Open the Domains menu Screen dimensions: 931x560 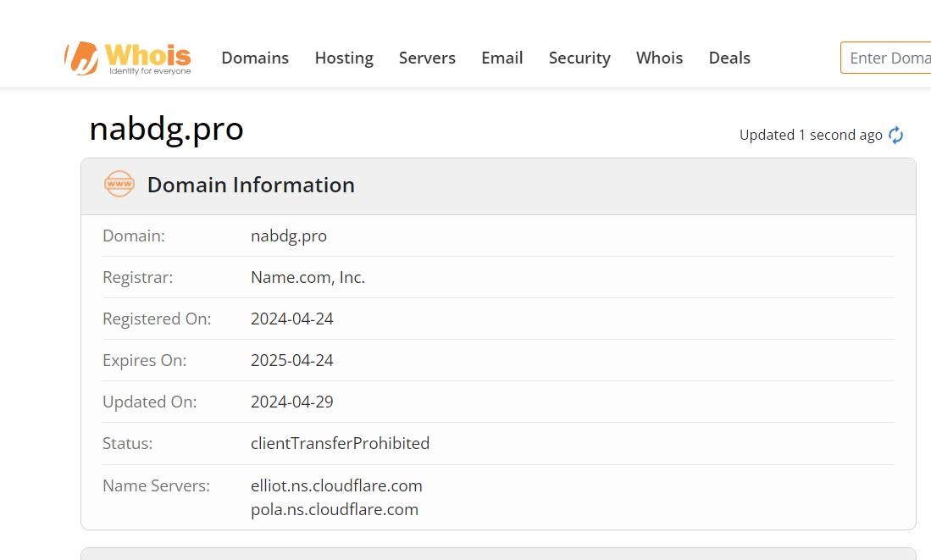pyautogui.click(x=255, y=58)
